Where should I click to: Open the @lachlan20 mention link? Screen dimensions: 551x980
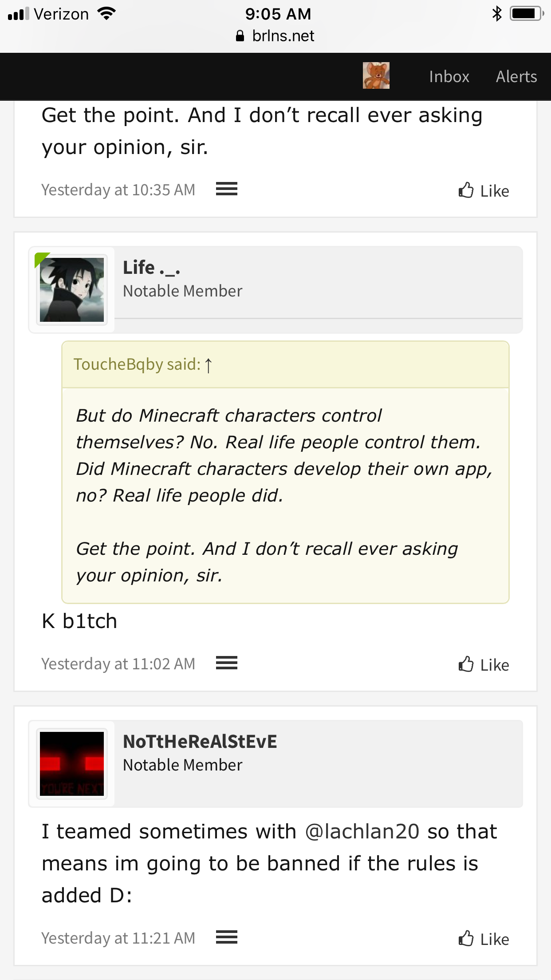coord(362,831)
